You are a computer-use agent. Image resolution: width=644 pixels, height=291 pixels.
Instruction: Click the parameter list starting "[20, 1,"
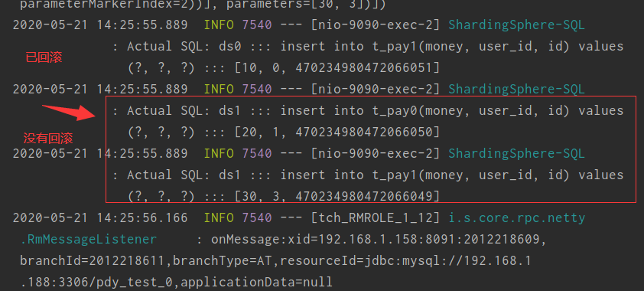(337, 132)
